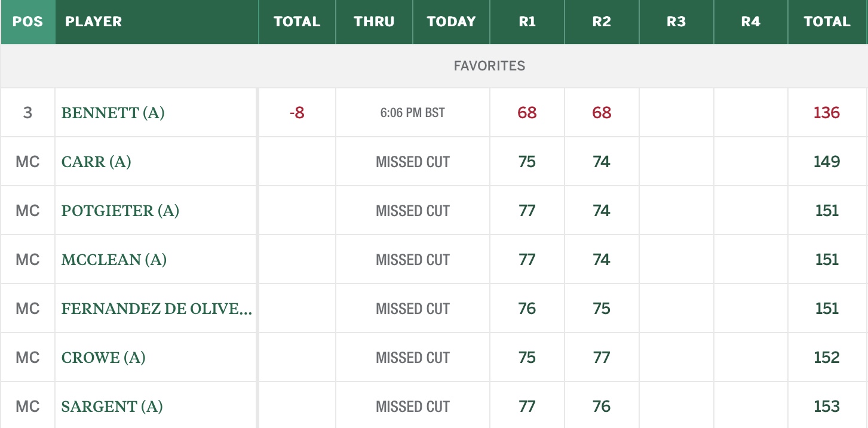Click the PLAYER column header
Screen dimensions: 868x428
click(x=93, y=21)
